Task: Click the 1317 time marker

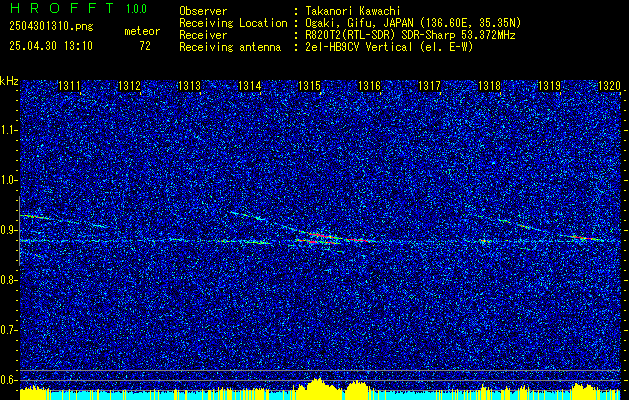Action: (429, 86)
